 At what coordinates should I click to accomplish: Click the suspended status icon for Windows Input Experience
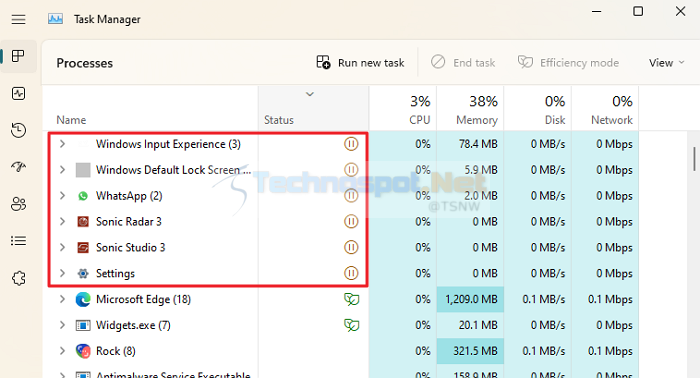click(351, 144)
